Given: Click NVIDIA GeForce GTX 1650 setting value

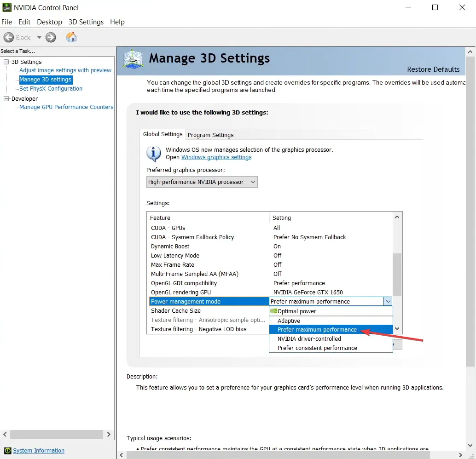Looking at the screenshot, I should click(308, 293).
